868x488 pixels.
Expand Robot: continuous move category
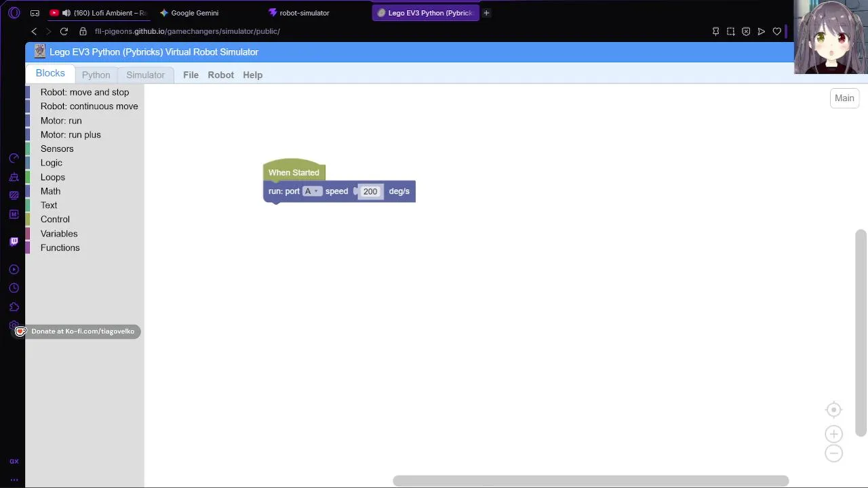coord(85,106)
